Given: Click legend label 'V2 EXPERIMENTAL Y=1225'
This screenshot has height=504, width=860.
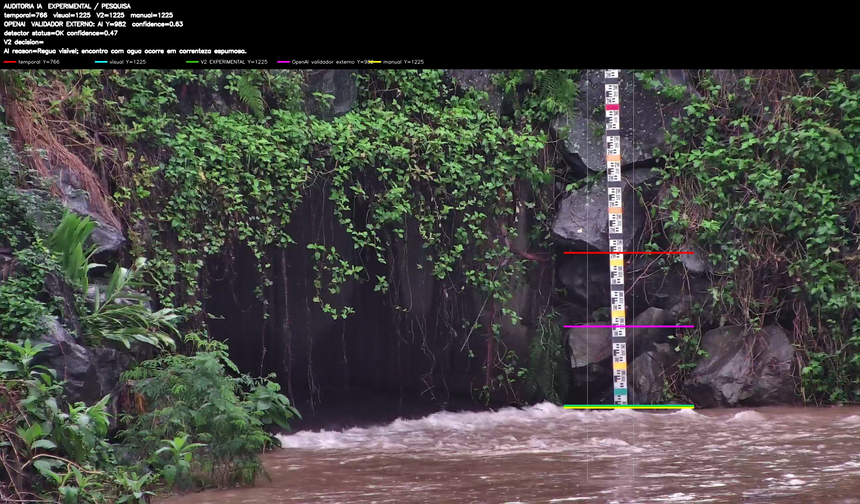Looking at the screenshot, I should point(234,62).
